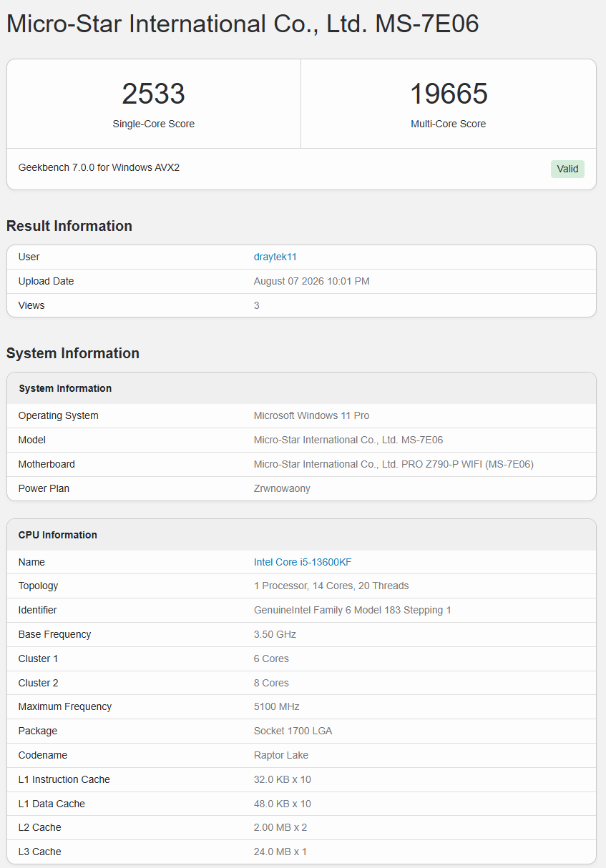Click the Maximum Frequency row label
This screenshot has width=606, height=868.
(65, 706)
